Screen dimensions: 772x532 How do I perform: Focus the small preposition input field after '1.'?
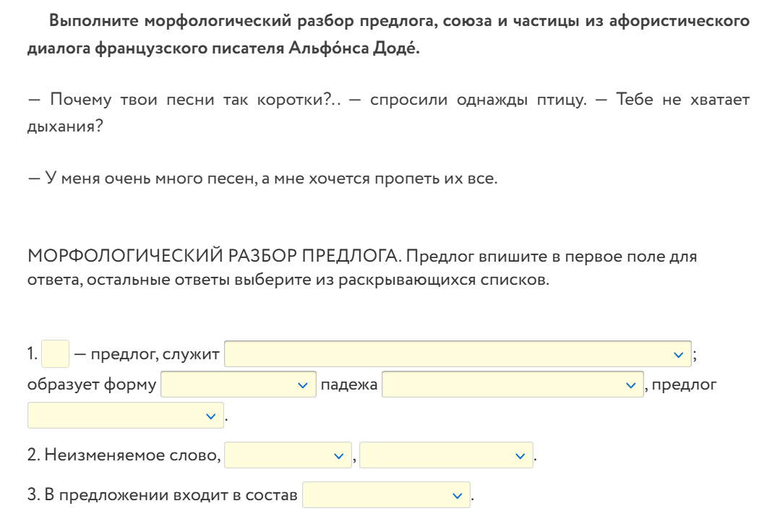(55, 354)
